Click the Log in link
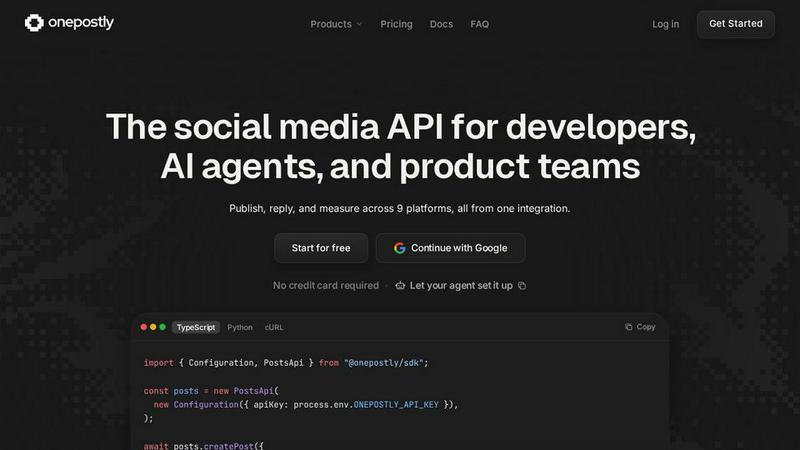Viewport: 800px width, 450px height. pyautogui.click(x=665, y=24)
